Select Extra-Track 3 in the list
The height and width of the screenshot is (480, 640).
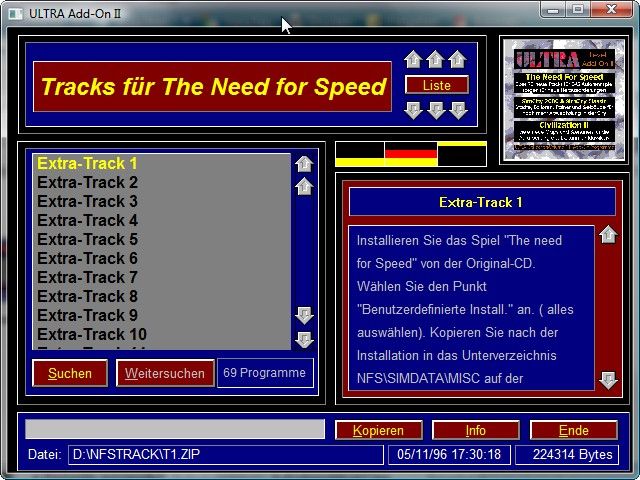coord(162,201)
